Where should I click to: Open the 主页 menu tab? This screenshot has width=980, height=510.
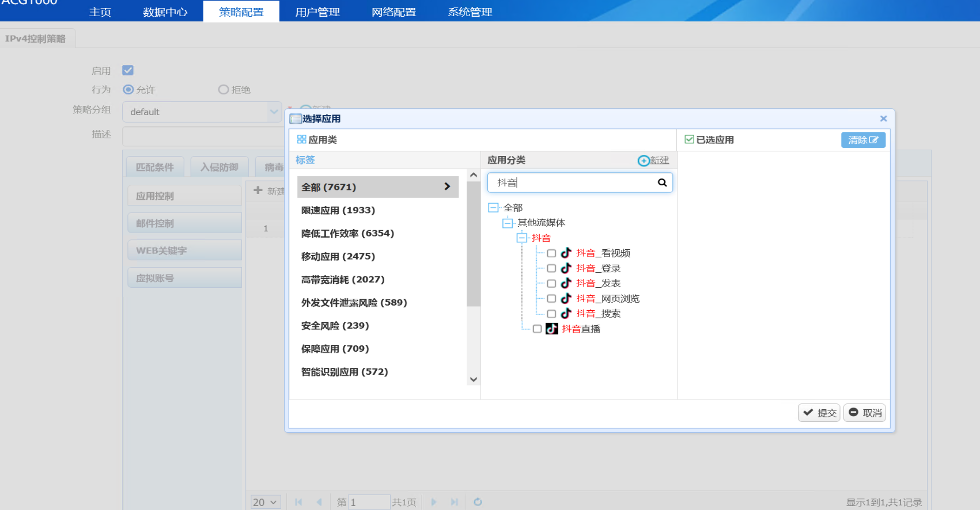[x=100, y=12]
